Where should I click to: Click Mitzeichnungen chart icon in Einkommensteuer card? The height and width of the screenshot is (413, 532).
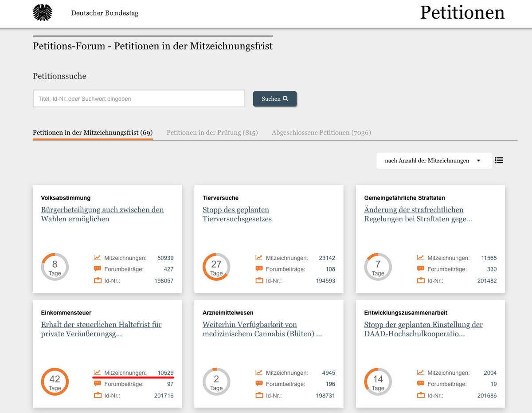click(98, 373)
